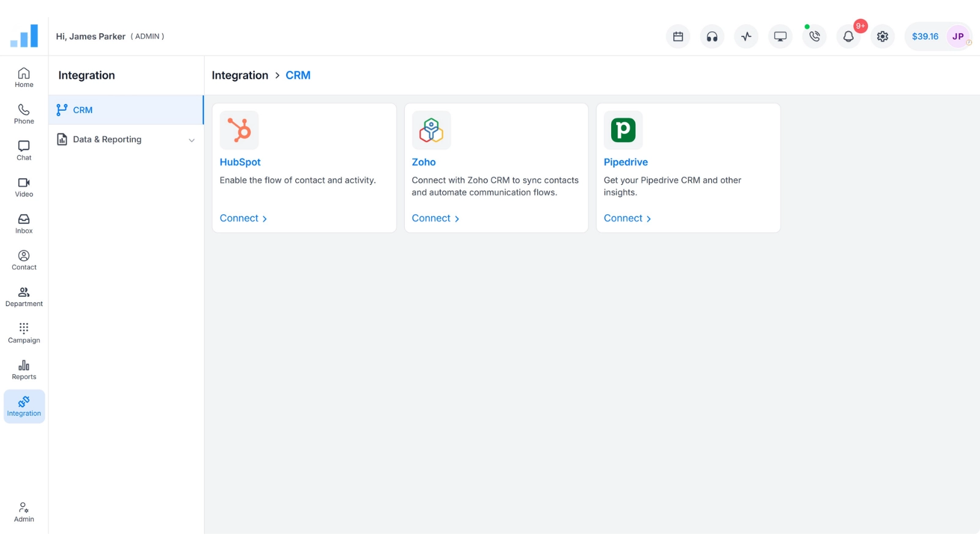Click the $39.16 balance

click(x=925, y=36)
